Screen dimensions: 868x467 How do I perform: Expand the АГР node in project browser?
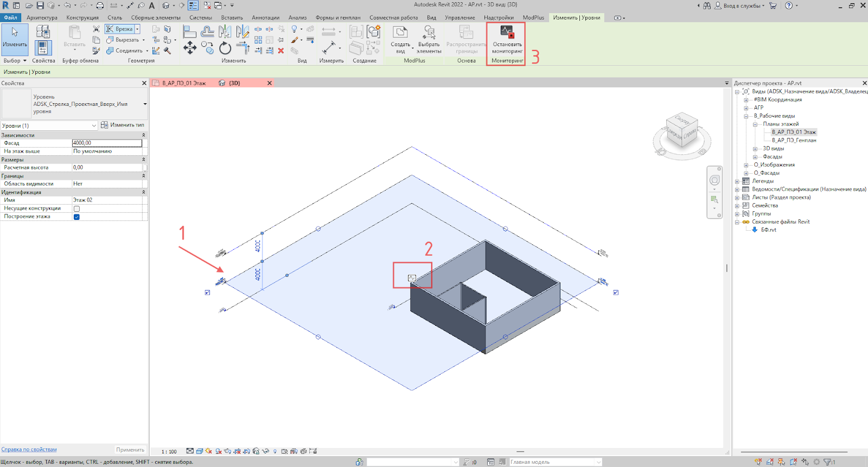click(x=746, y=108)
